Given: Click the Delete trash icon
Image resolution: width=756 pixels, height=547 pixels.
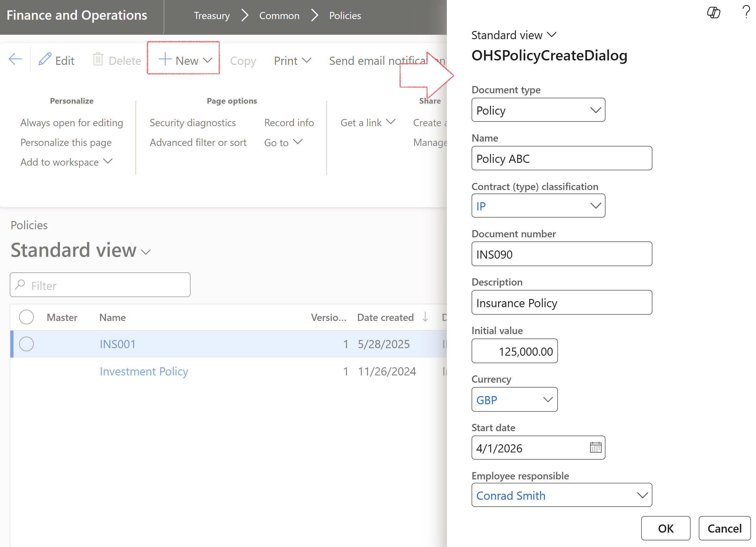Looking at the screenshot, I should coord(98,60).
